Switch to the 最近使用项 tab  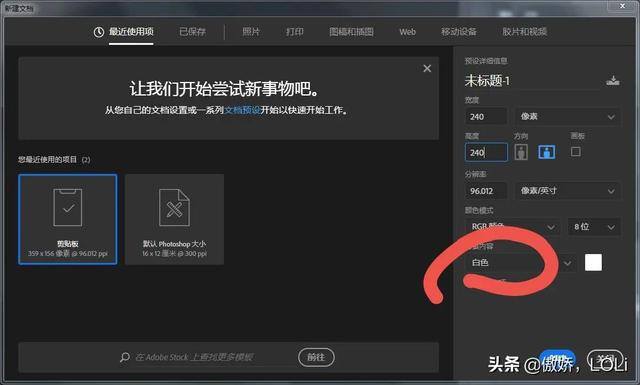pyautogui.click(x=131, y=32)
